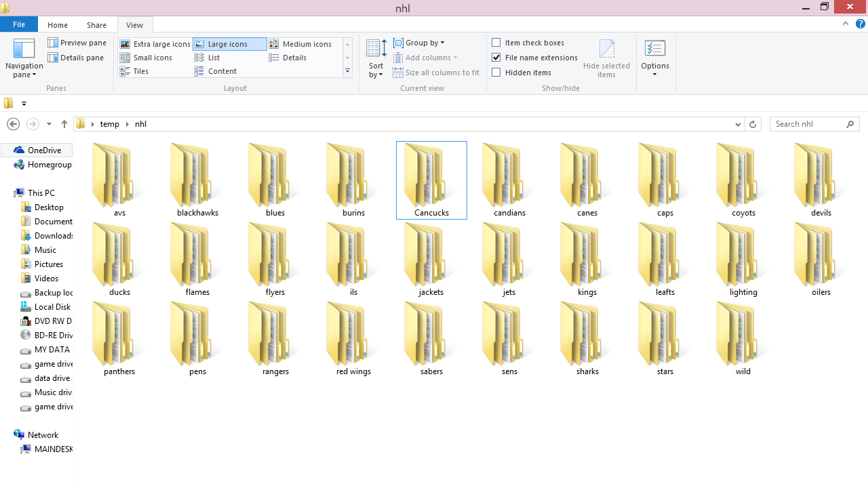Select Large icons layout

[x=230, y=44]
